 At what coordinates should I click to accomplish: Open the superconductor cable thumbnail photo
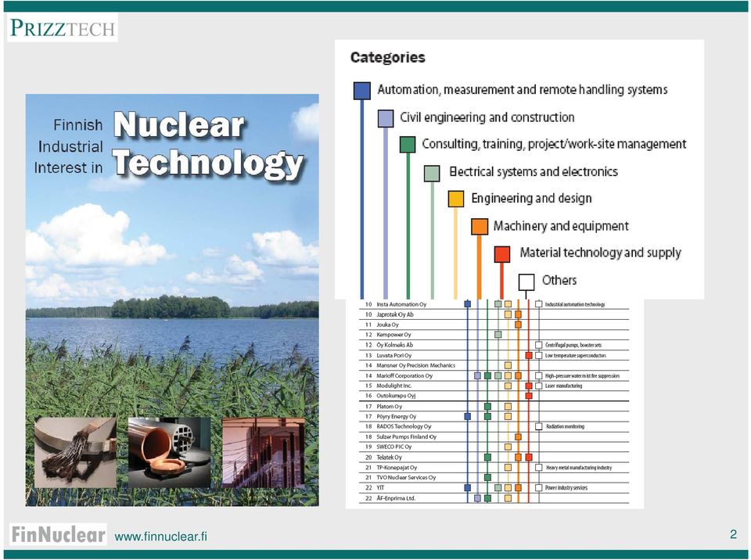75,453
